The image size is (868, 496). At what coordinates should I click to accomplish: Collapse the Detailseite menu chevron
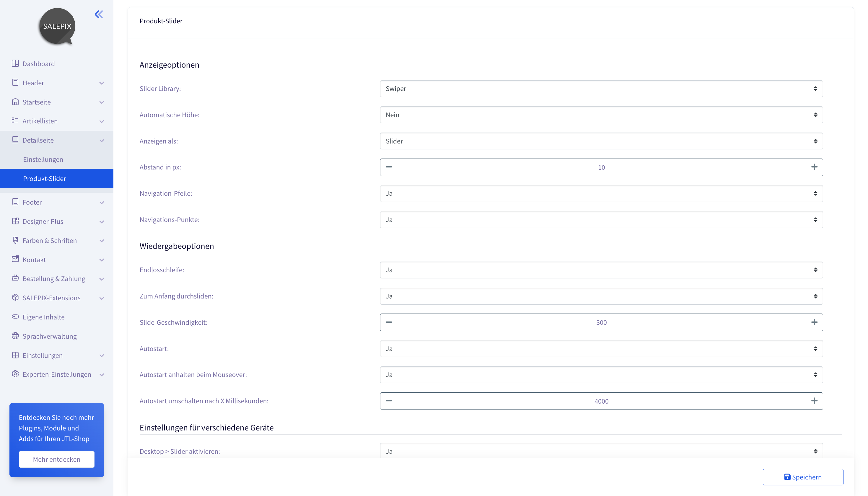tap(102, 140)
